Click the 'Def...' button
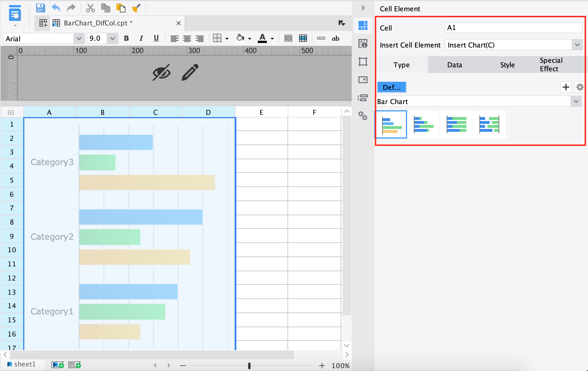The width and height of the screenshot is (588, 371). (x=391, y=87)
